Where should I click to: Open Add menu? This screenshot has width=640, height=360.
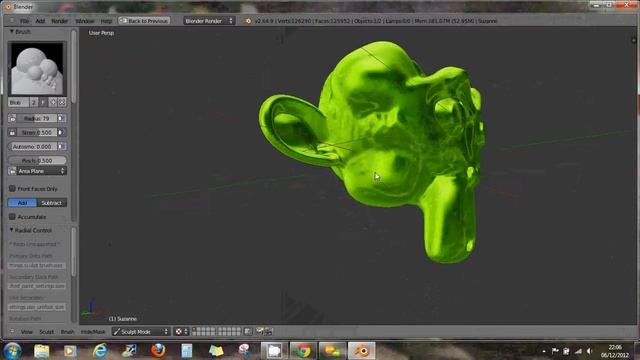pyautogui.click(x=40, y=21)
